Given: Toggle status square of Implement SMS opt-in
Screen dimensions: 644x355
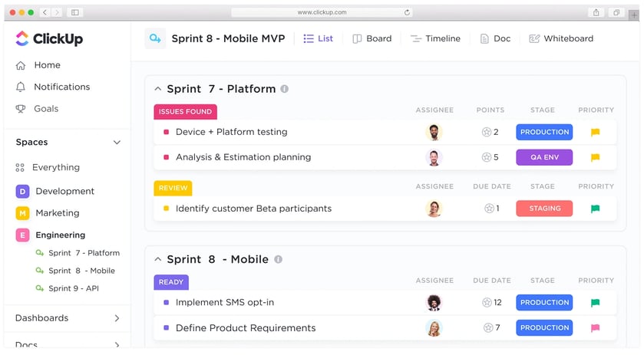Looking at the screenshot, I should 167,303.
